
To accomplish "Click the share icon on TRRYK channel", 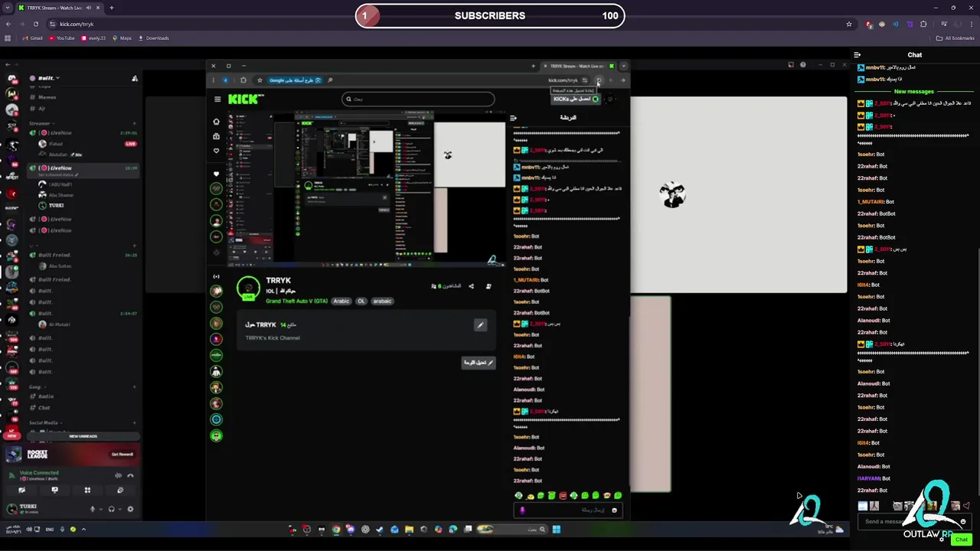I will tap(471, 286).
